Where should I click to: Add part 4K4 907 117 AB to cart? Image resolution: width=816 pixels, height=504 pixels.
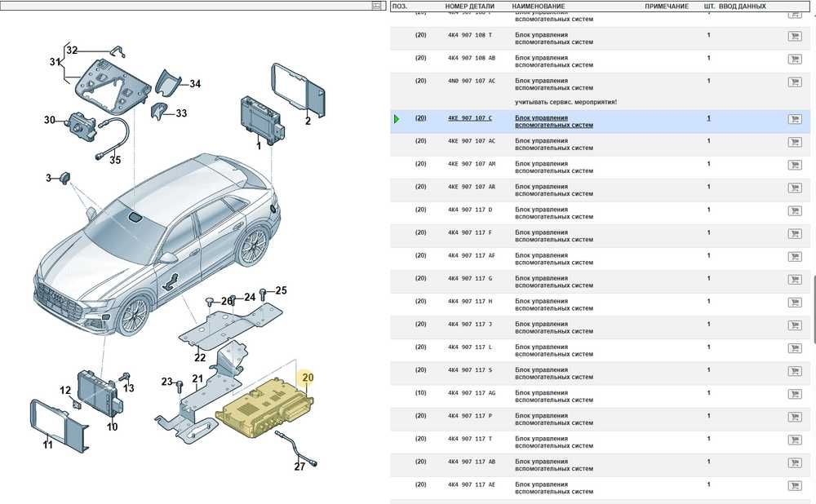coord(794,462)
